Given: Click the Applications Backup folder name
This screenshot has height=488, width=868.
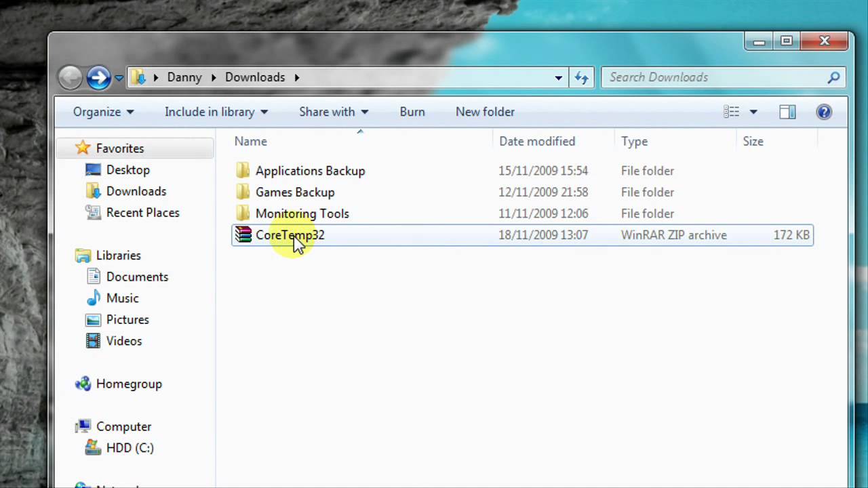Looking at the screenshot, I should (310, 171).
